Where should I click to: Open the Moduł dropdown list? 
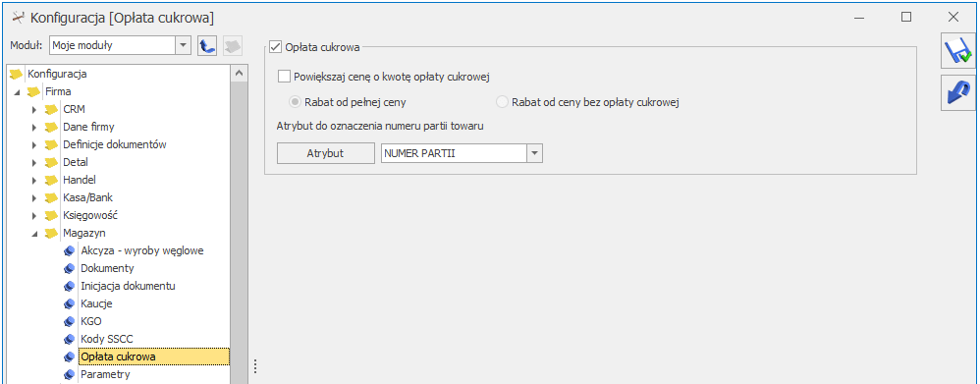[183, 45]
